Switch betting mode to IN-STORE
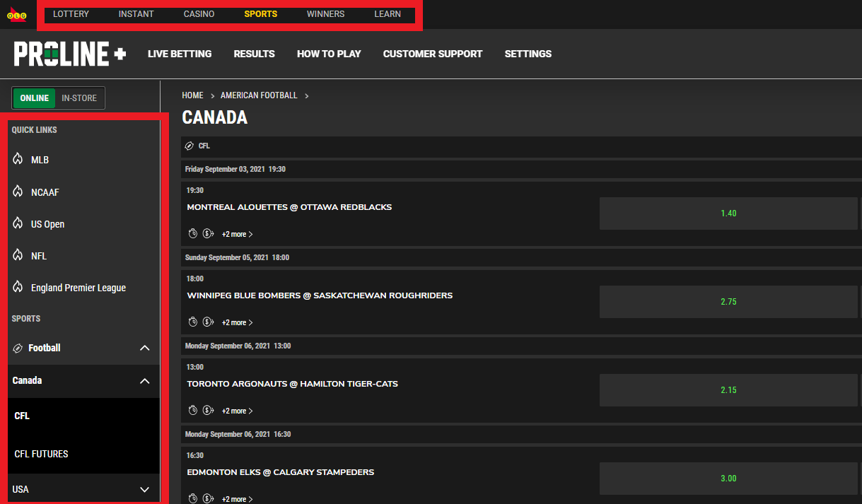Image resolution: width=862 pixels, height=504 pixels. pyautogui.click(x=79, y=98)
